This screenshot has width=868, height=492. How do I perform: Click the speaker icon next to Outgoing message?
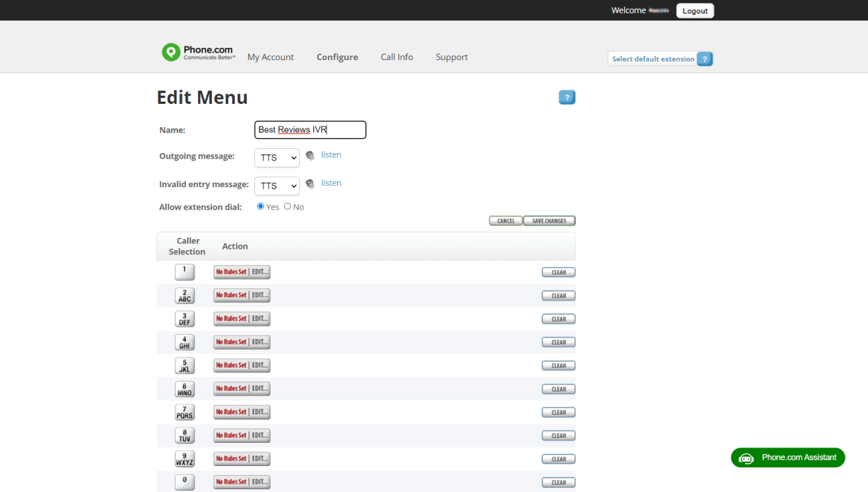pos(310,156)
